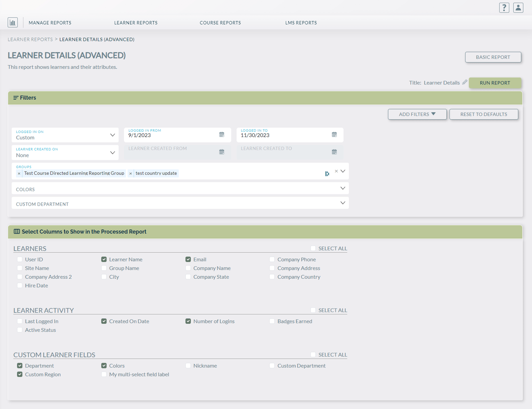
Task: Open the LMS Reports menu
Action: (x=301, y=23)
